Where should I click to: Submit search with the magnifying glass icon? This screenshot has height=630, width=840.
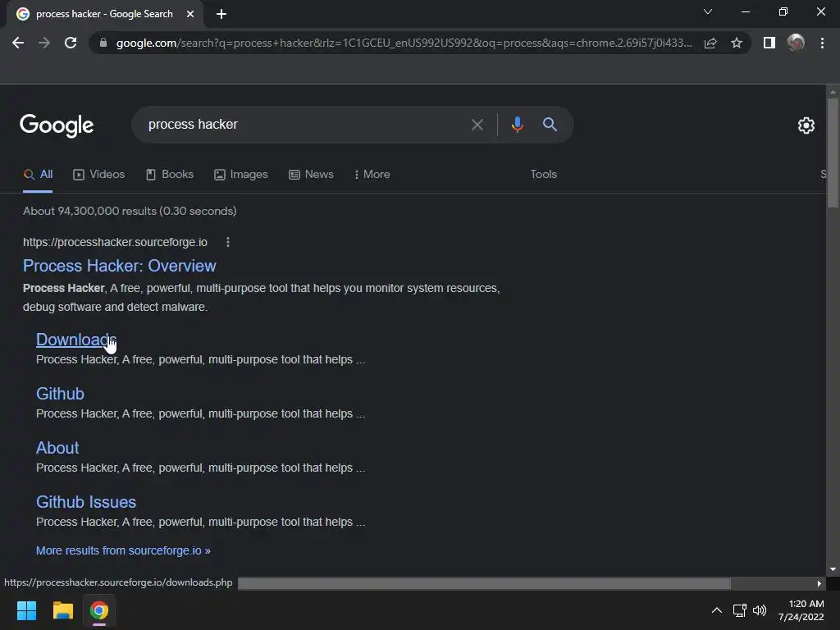550,125
